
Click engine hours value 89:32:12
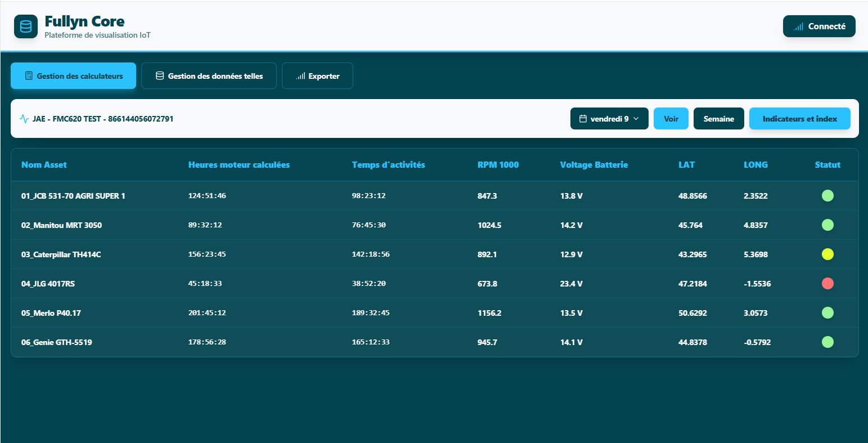click(205, 225)
